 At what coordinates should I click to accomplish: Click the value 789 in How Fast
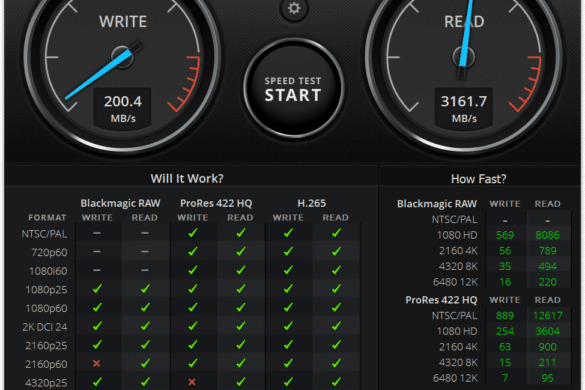(x=547, y=251)
